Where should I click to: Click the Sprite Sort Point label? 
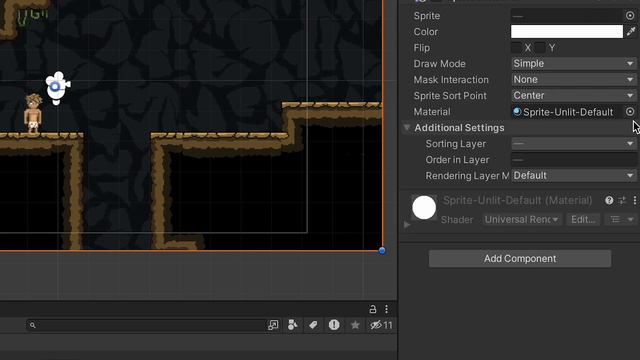[450, 96]
